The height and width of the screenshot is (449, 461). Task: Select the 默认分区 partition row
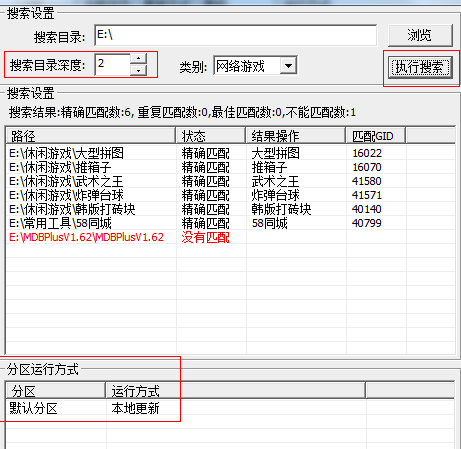coord(230,408)
